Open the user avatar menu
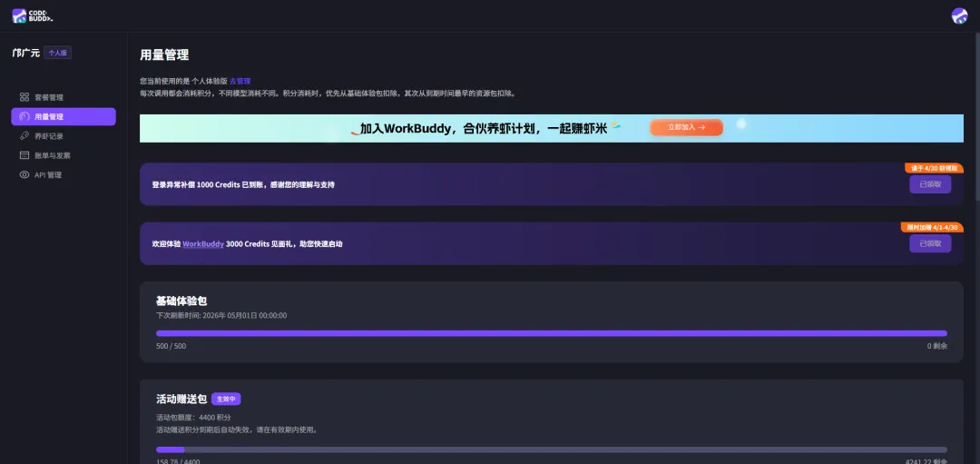The image size is (980, 464). tap(959, 15)
